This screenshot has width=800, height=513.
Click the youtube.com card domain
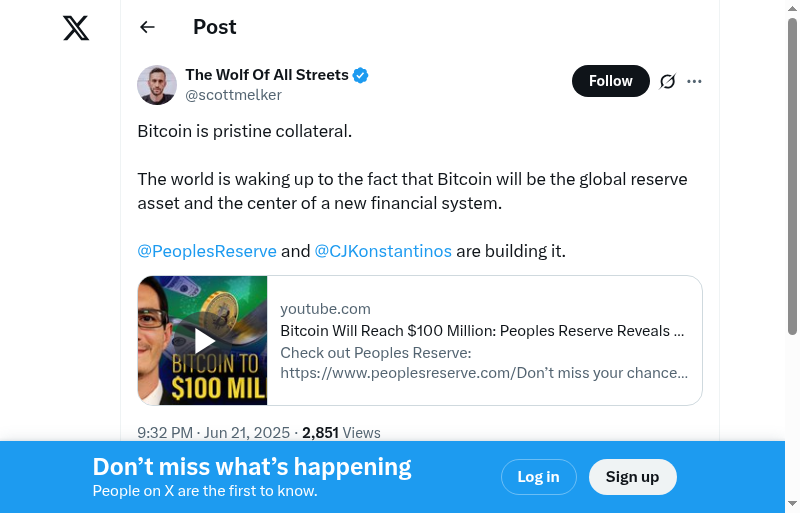coord(325,309)
